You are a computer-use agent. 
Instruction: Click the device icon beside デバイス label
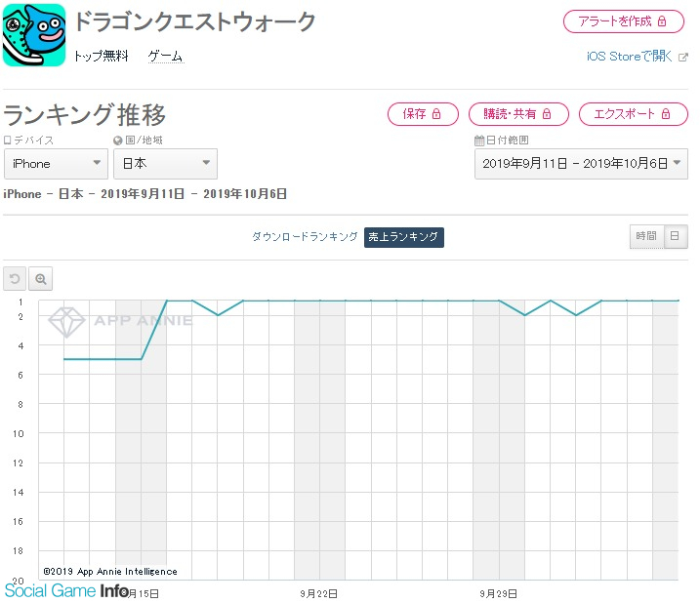coord(8,141)
